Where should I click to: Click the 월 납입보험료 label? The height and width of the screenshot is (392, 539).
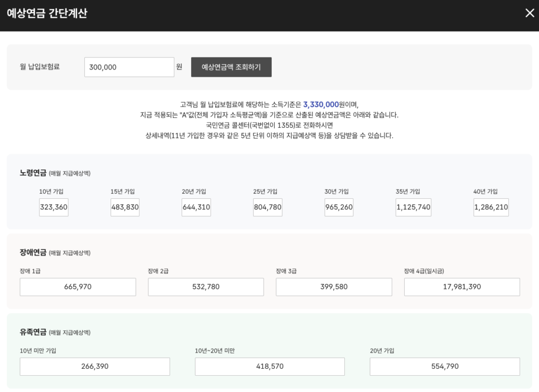40,67
